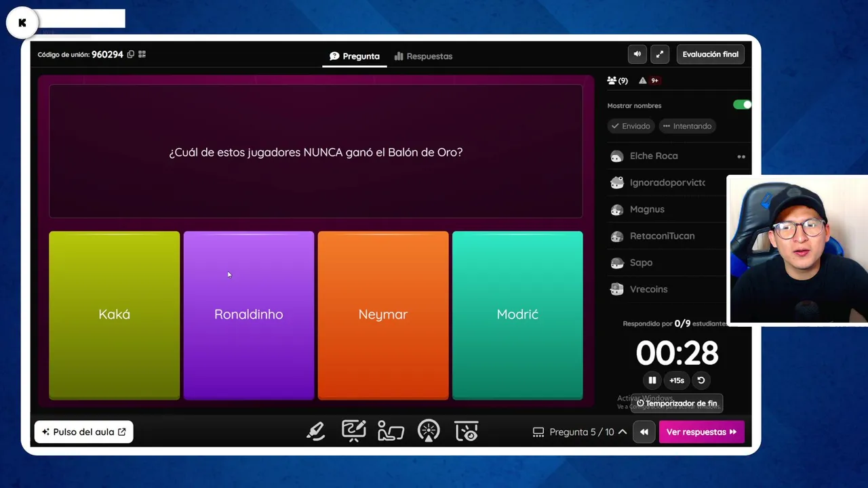868x488 pixels.
Task: Show the QR code for joining
Action: coord(142,54)
